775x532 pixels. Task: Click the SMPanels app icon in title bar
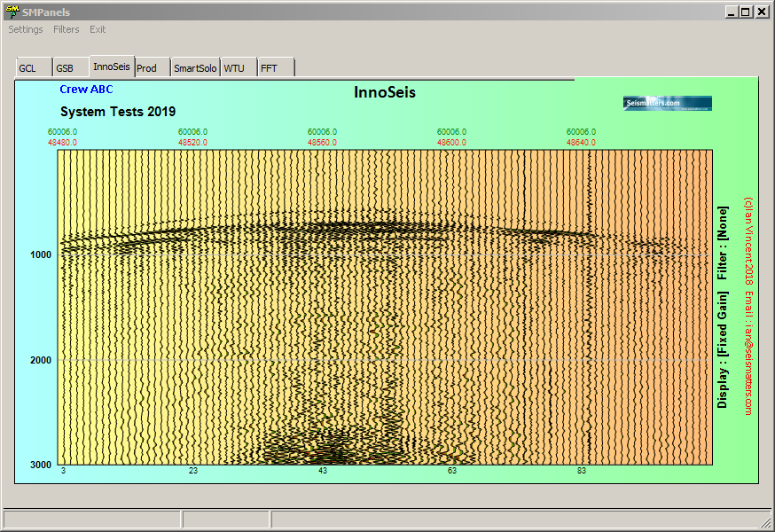tap(12, 12)
